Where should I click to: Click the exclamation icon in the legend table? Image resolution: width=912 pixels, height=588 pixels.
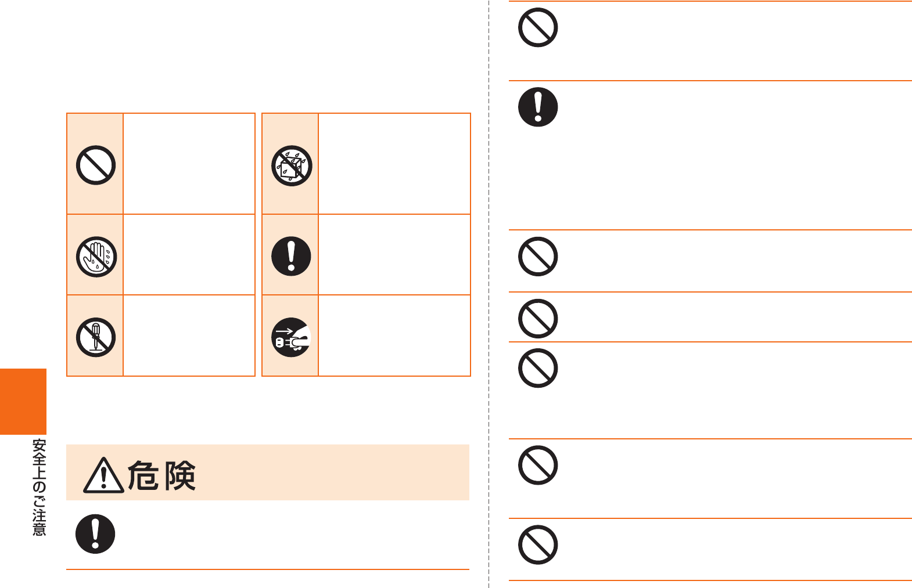[x=292, y=256]
